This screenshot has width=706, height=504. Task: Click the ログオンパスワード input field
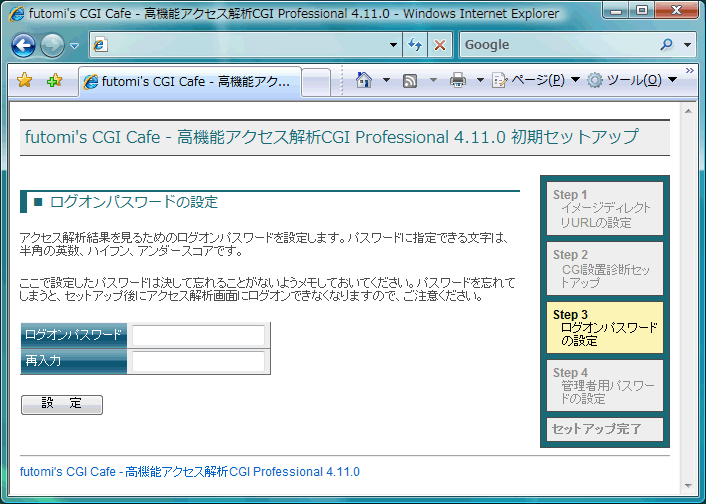click(198, 336)
